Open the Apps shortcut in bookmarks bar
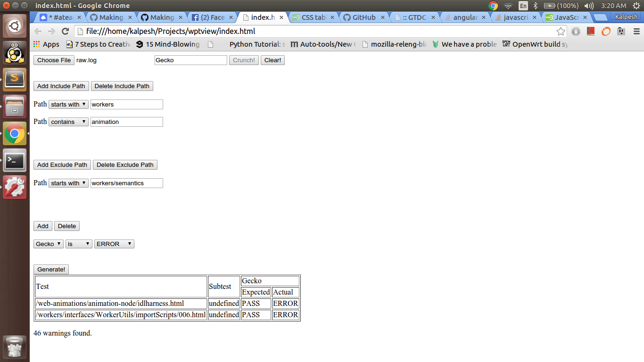This screenshot has height=362, width=644. click(46, 44)
